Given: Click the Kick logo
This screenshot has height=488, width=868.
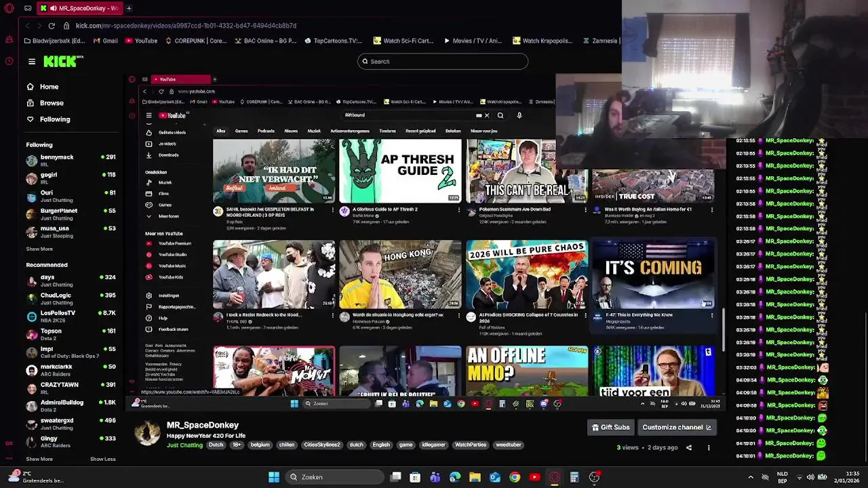Looking at the screenshot, I should [63, 62].
